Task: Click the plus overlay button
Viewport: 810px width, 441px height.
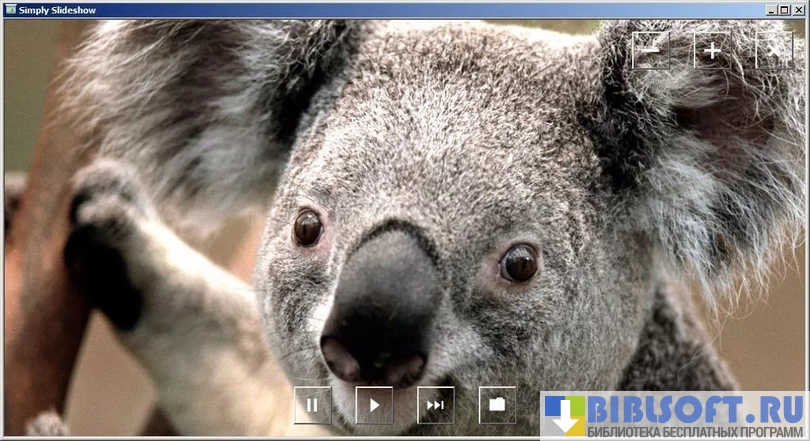Action: 712,50
